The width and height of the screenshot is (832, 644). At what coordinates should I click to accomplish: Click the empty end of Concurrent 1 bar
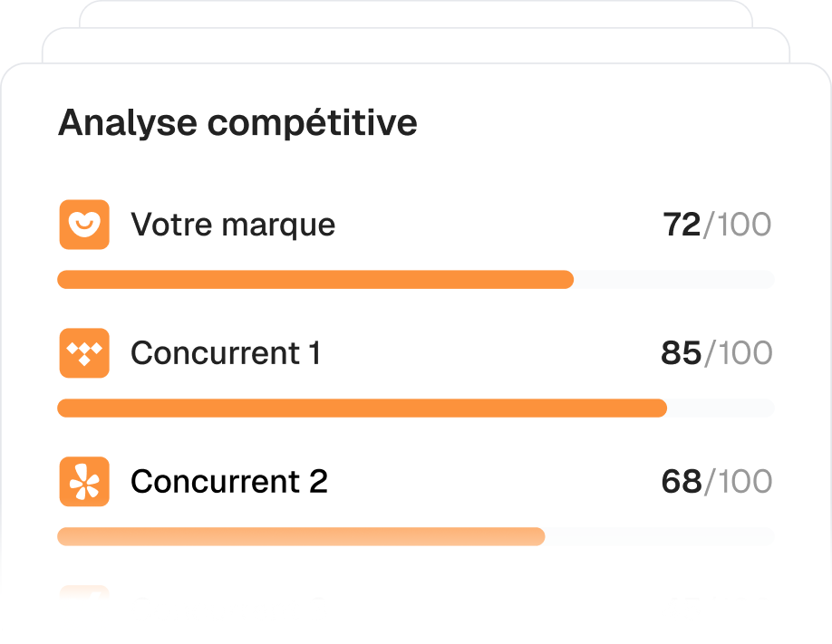point(721,409)
